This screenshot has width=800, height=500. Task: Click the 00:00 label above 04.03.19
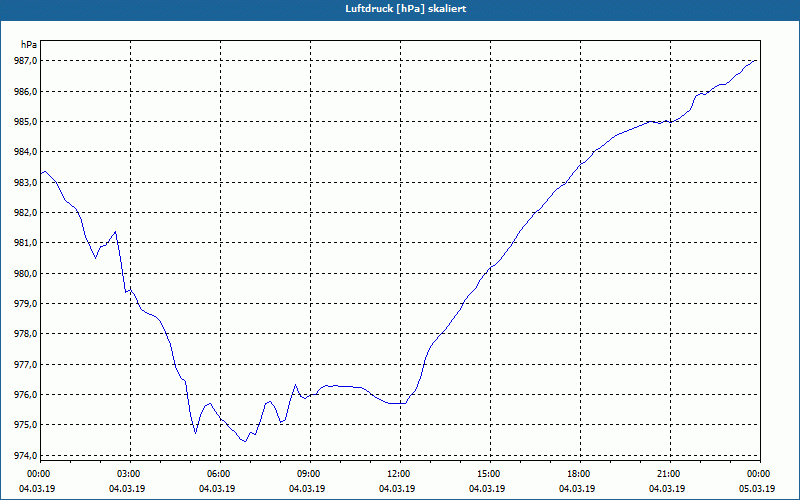(40, 474)
